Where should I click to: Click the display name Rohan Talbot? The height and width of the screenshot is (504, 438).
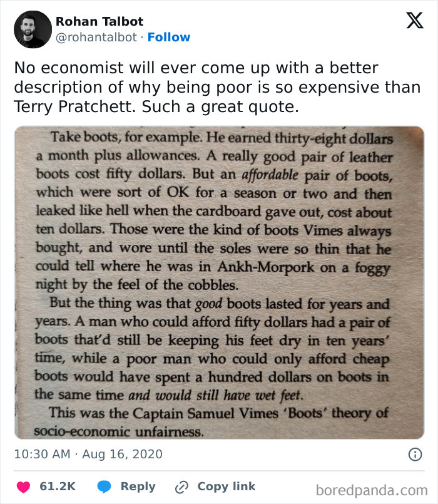(x=99, y=21)
